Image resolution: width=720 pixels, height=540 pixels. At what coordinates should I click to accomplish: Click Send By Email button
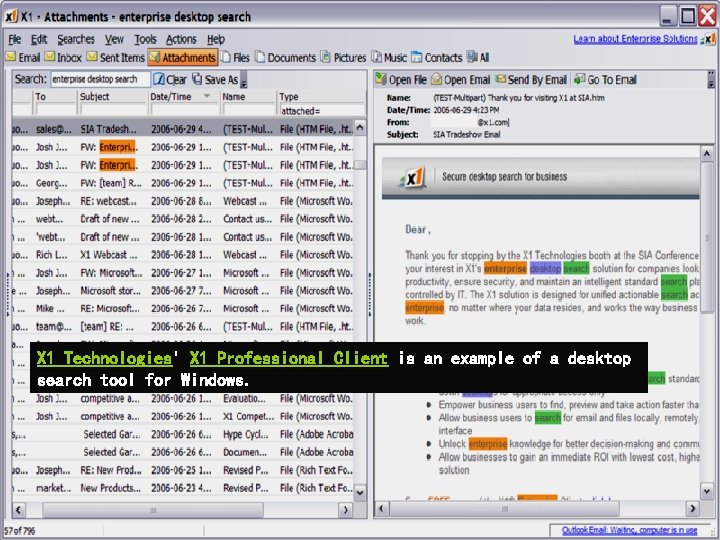click(531, 79)
